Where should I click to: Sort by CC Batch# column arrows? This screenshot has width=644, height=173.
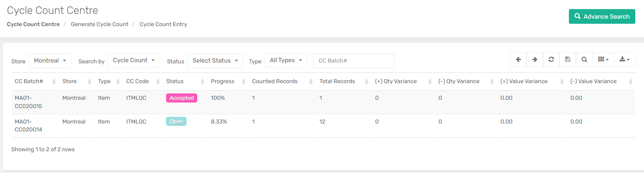point(54,82)
